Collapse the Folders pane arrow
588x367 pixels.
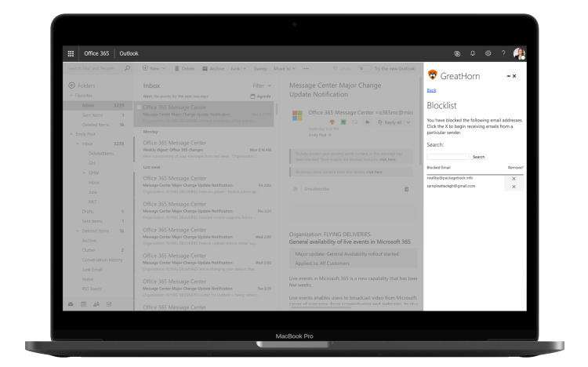[x=71, y=85]
